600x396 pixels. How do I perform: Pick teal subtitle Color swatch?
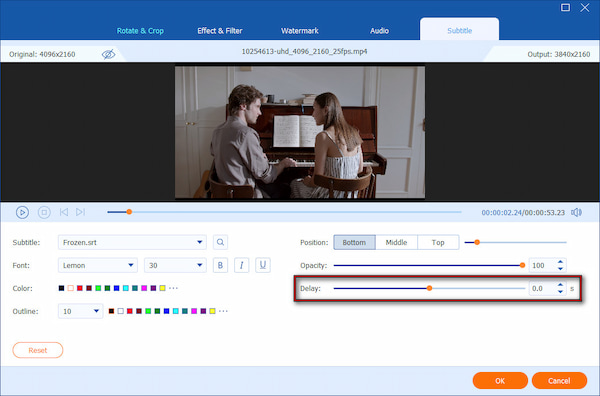pyautogui.click(x=135, y=288)
